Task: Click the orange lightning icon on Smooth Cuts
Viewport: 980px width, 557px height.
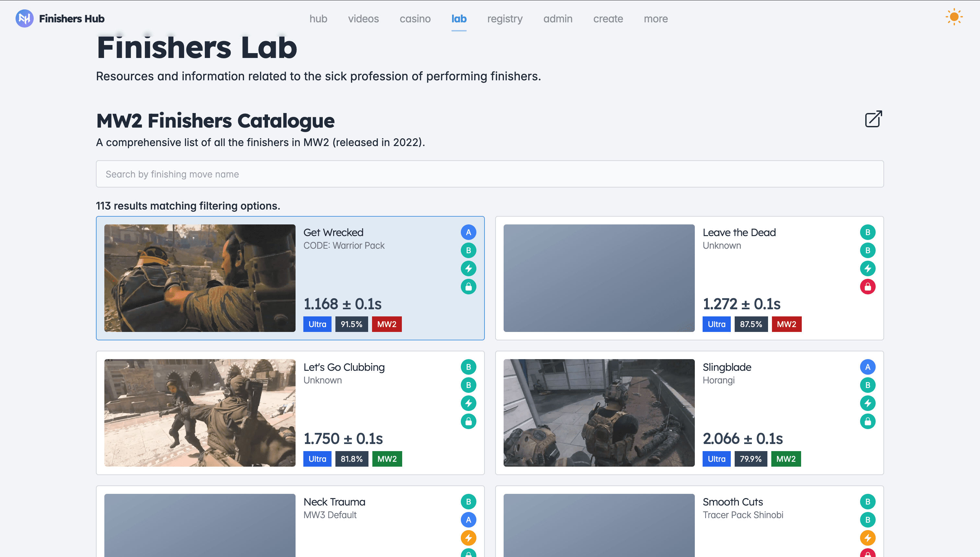Action: [868, 538]
